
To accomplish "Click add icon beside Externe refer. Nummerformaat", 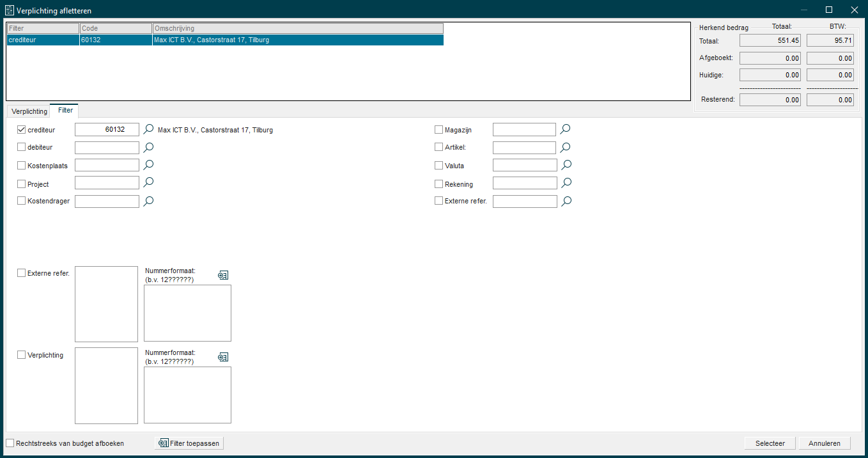I will coord(222,275).
